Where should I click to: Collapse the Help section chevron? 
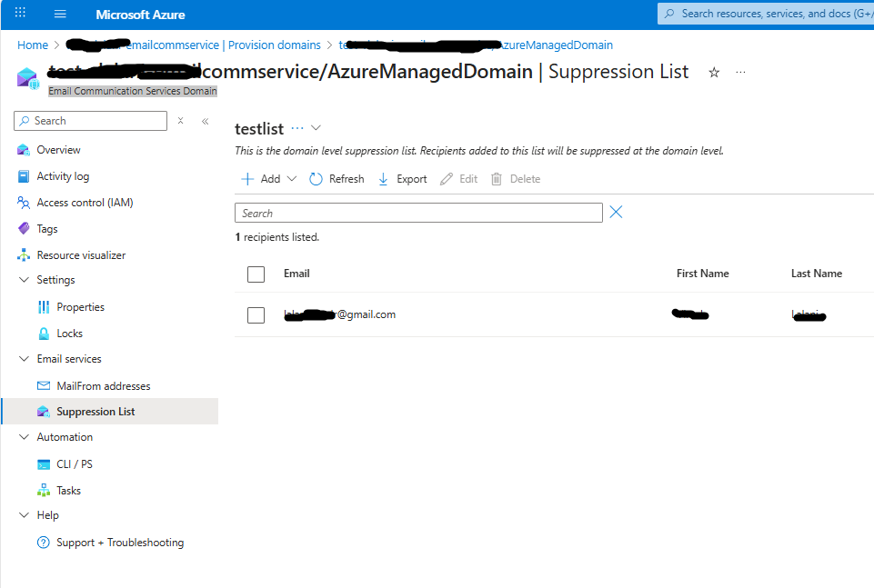(x=24, y=515)
